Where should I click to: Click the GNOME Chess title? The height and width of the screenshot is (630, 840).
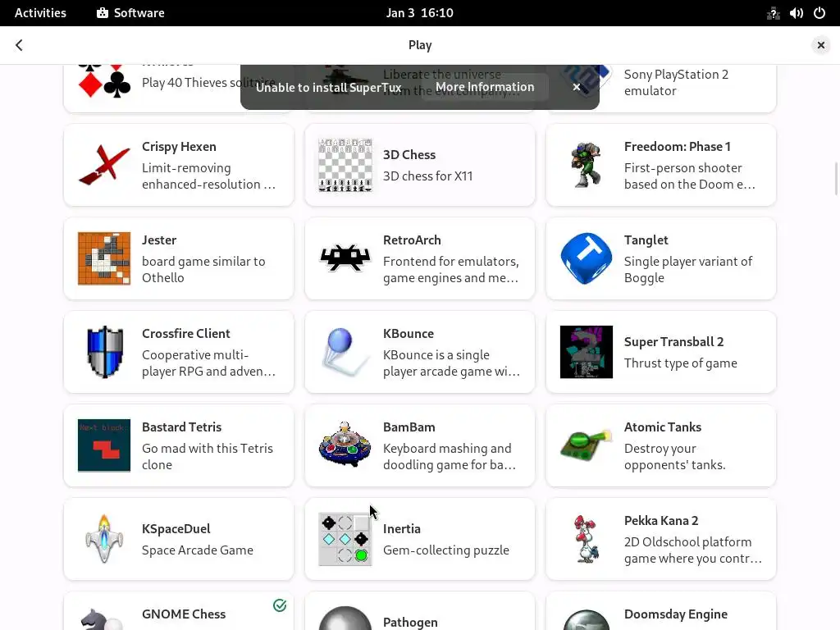click(x=184, y=614)
